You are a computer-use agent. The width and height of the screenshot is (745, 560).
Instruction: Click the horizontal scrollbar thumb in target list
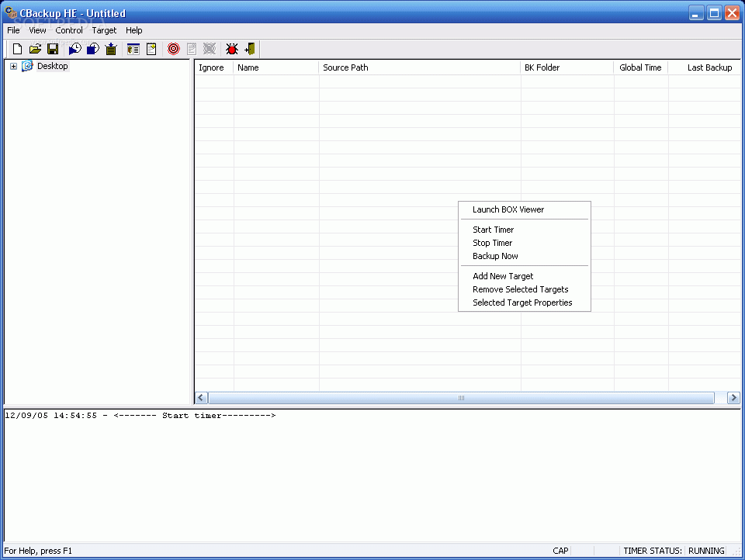coord(461,398)
